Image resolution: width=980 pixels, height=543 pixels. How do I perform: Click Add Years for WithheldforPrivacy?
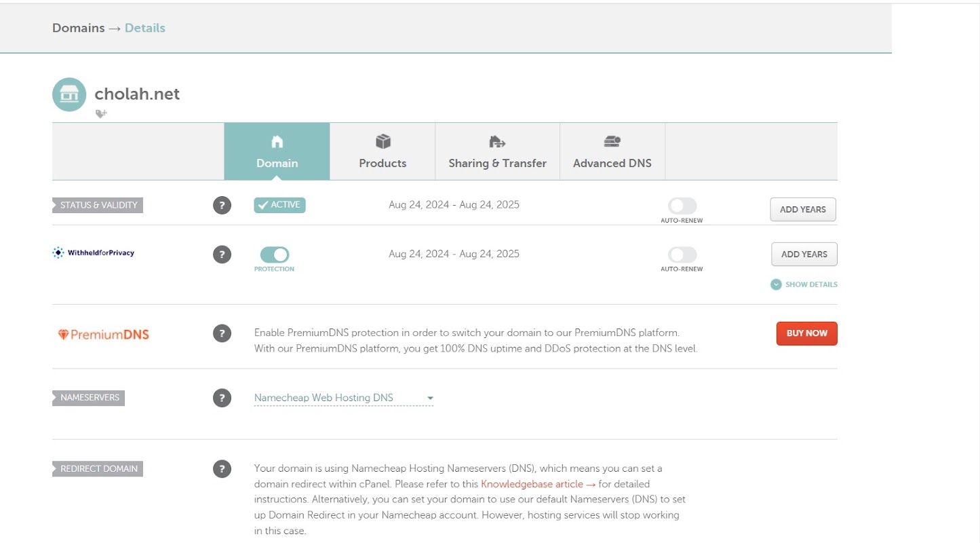(x=804, y=254)
